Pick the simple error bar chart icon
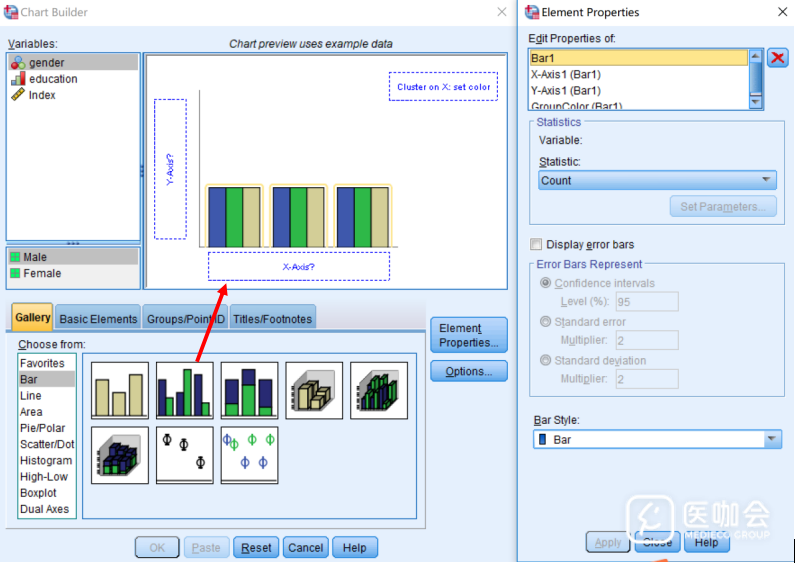 (x=184, y=455)
